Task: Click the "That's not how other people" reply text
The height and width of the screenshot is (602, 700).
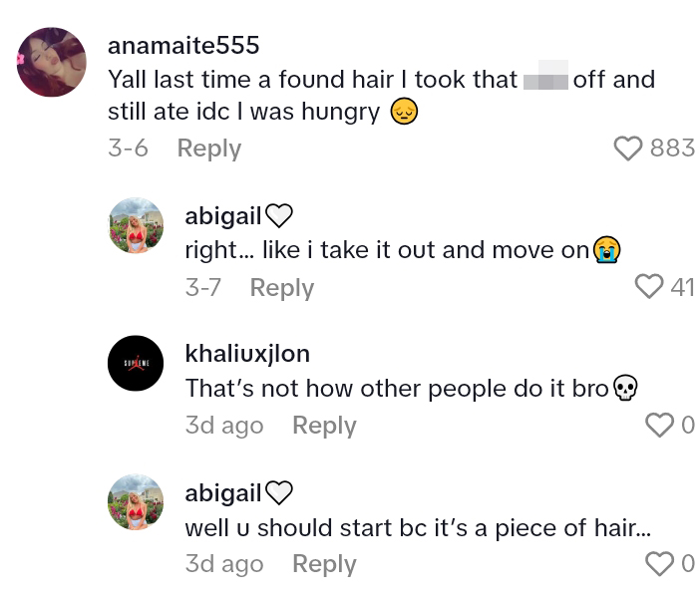Action: [x=397, y=389]
